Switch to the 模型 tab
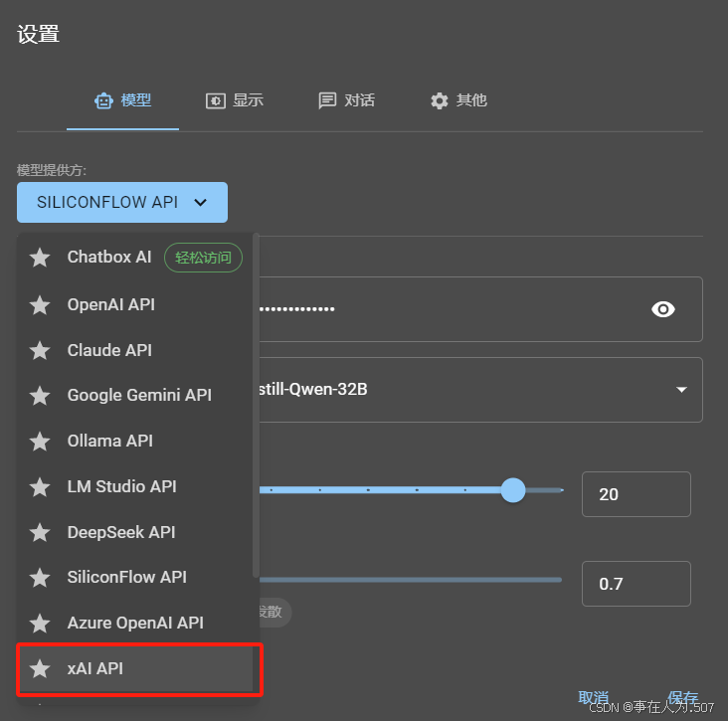Viewport: 728px width, 721px height. click(x=122, y=100)
